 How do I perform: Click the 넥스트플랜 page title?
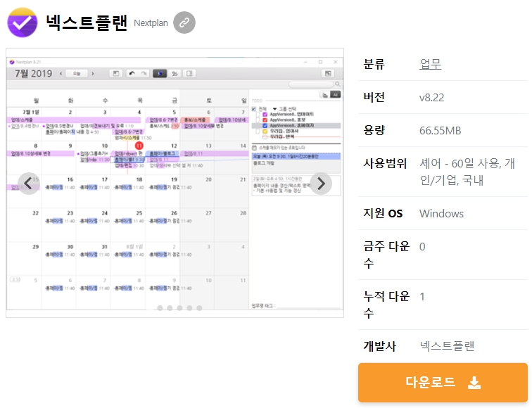pyautogui.click(x=87, y=23)
